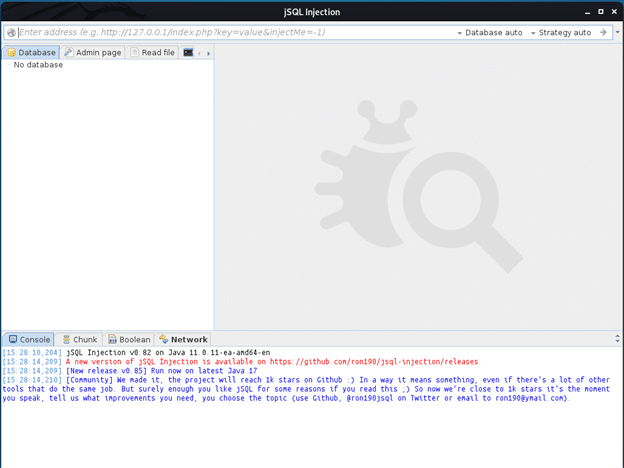
Task: Open the Boolean tab
Action: pos(129,340)
